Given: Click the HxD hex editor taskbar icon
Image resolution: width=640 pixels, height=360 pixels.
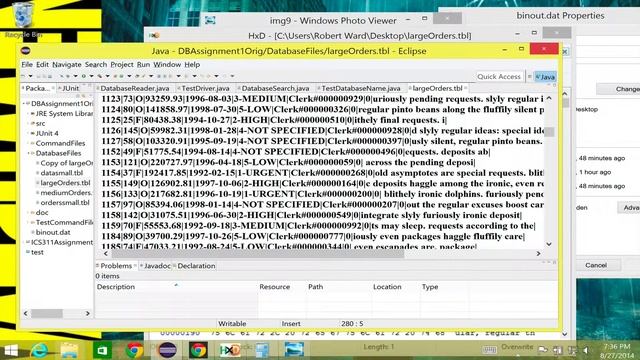Looking at the screenshot, I should (230, 350).
